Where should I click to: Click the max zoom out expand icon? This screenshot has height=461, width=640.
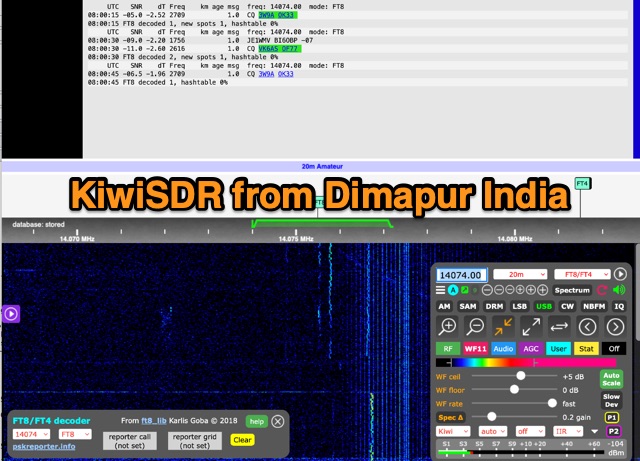(532, 327)
